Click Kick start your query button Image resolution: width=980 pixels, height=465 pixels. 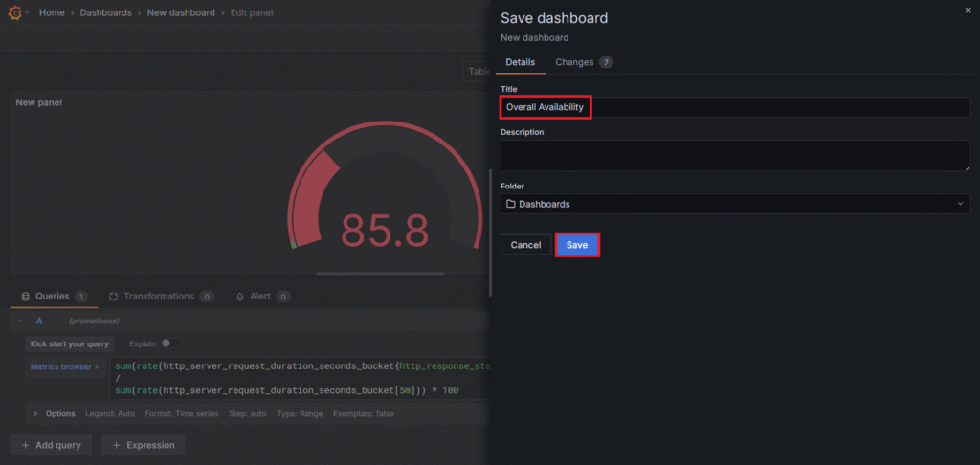point(69,343)
